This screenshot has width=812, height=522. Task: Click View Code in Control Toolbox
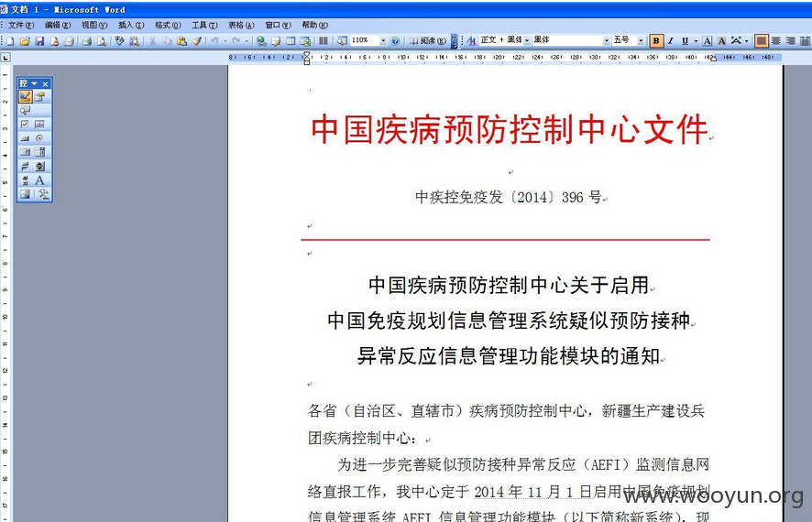click(25, 110)
